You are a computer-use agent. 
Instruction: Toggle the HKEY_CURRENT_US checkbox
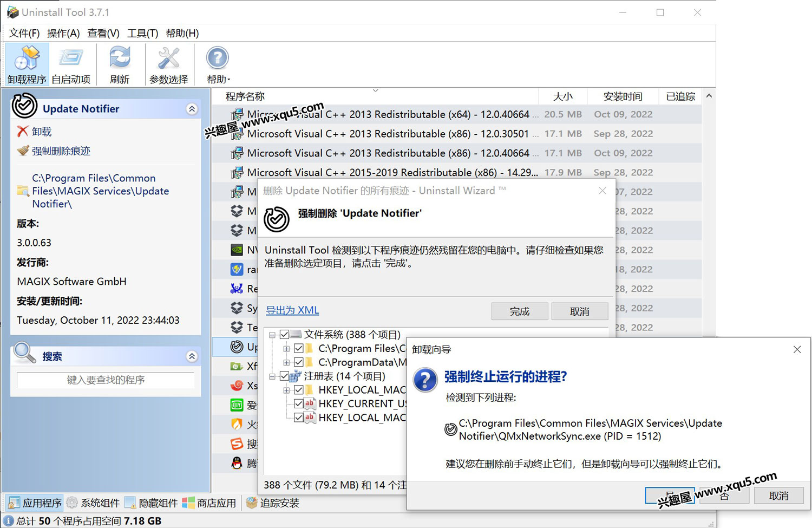point(298,403)
